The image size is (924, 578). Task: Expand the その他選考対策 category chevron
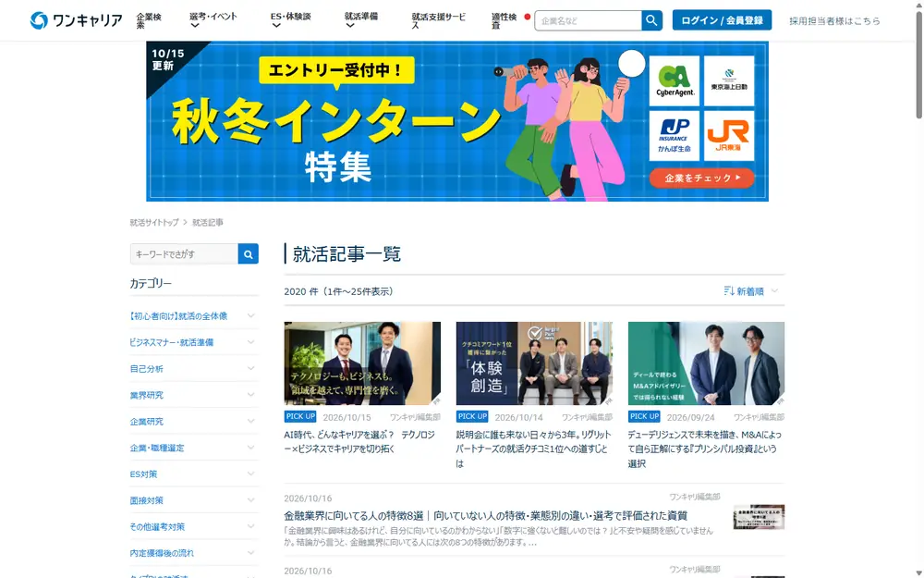tap(251, 526)
